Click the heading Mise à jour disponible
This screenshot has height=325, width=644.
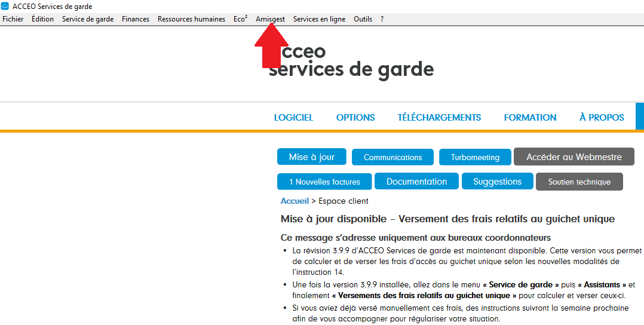point(447,219)
